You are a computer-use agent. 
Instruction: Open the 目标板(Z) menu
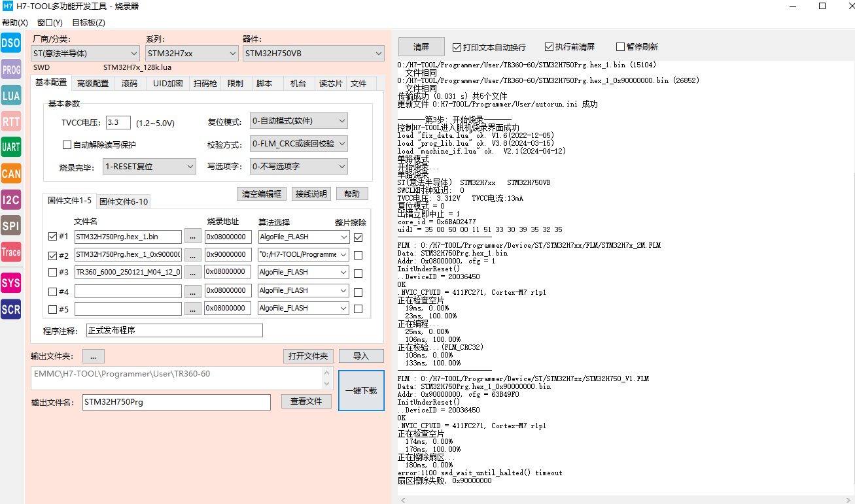pos(88,22)
